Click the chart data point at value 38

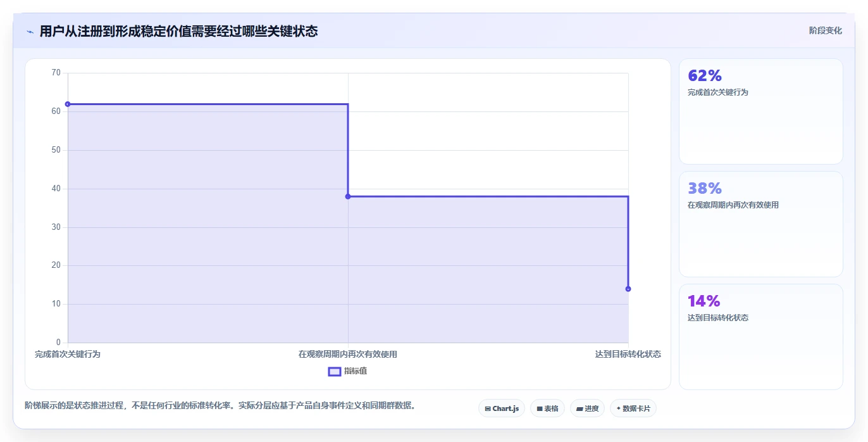click(x=348, y=196)
